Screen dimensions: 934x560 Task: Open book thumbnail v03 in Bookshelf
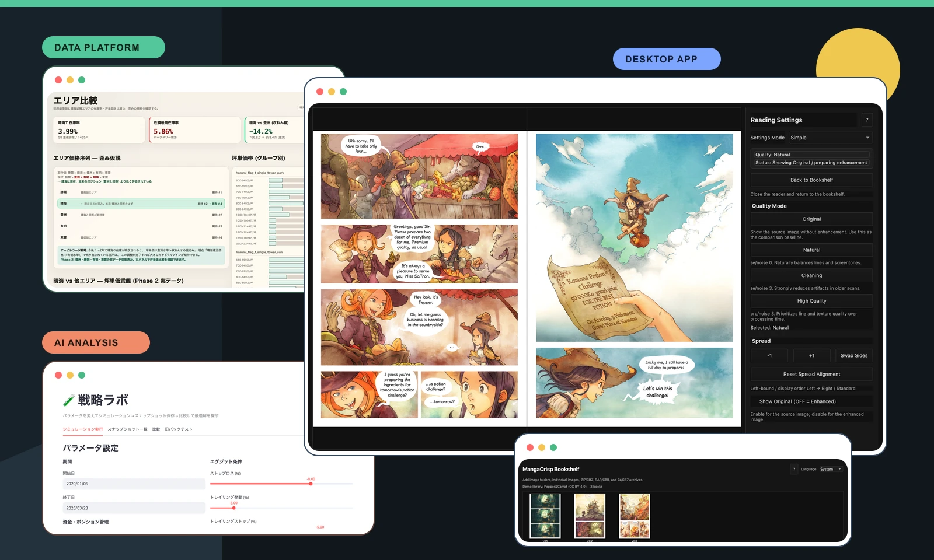point(635,516)
